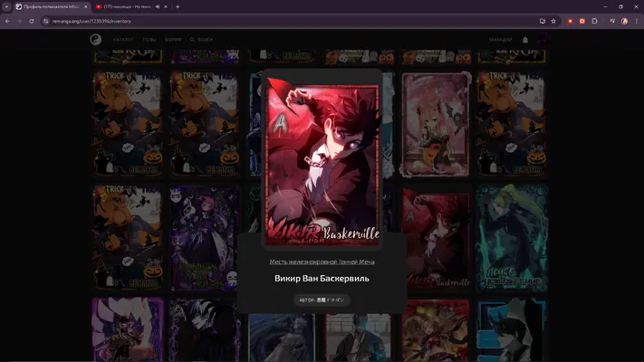Close the YouTube tab
This screenshot has height=362, width=644.
click(x=166, y=6)
